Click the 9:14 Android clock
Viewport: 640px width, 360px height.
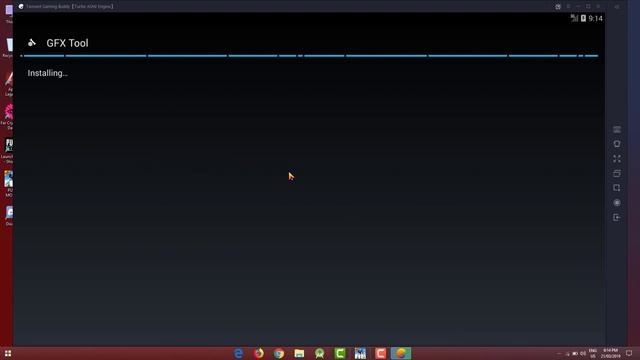pos(596,18)
